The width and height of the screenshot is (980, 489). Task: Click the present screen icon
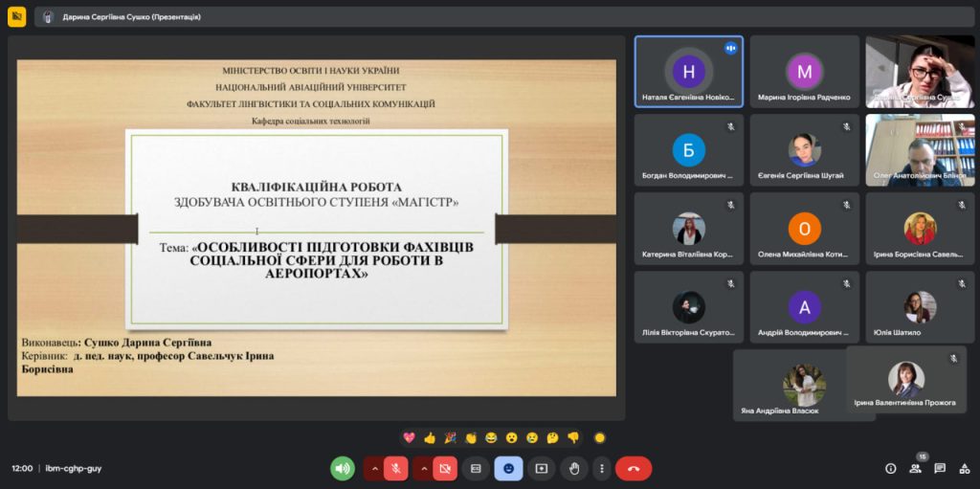(x=541, y=468)
